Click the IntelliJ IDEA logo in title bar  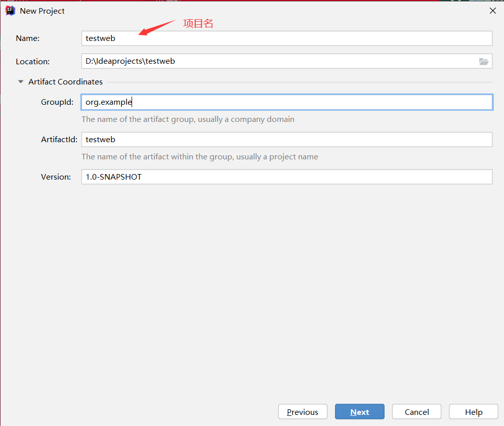pyautogui.click(x=10, y=10)
